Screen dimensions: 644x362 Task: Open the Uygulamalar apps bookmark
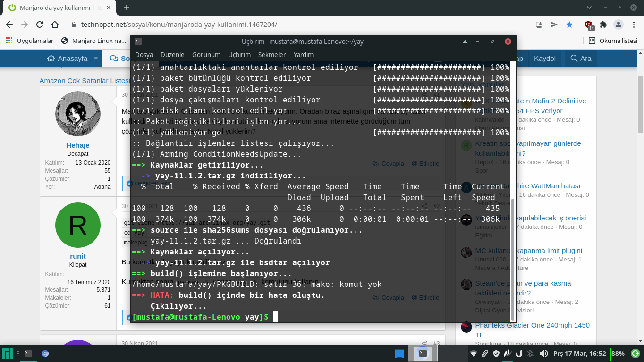pyautogui.click(x=29, y=41)
